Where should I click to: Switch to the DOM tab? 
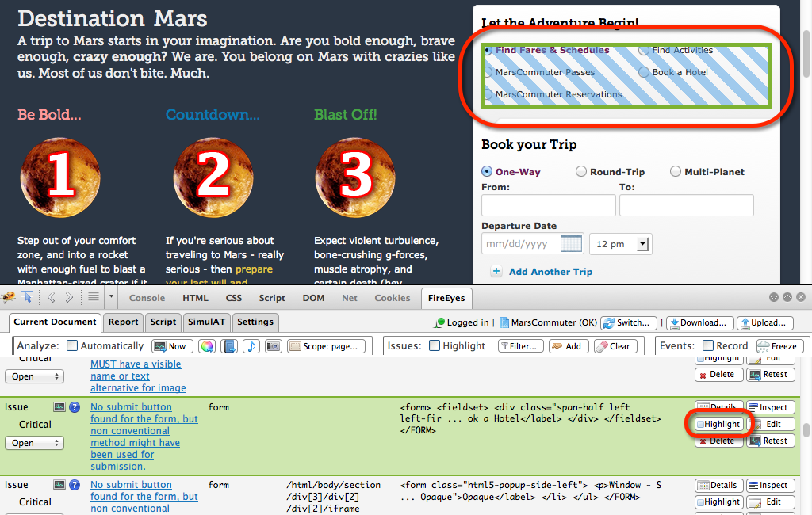(313, 298)
